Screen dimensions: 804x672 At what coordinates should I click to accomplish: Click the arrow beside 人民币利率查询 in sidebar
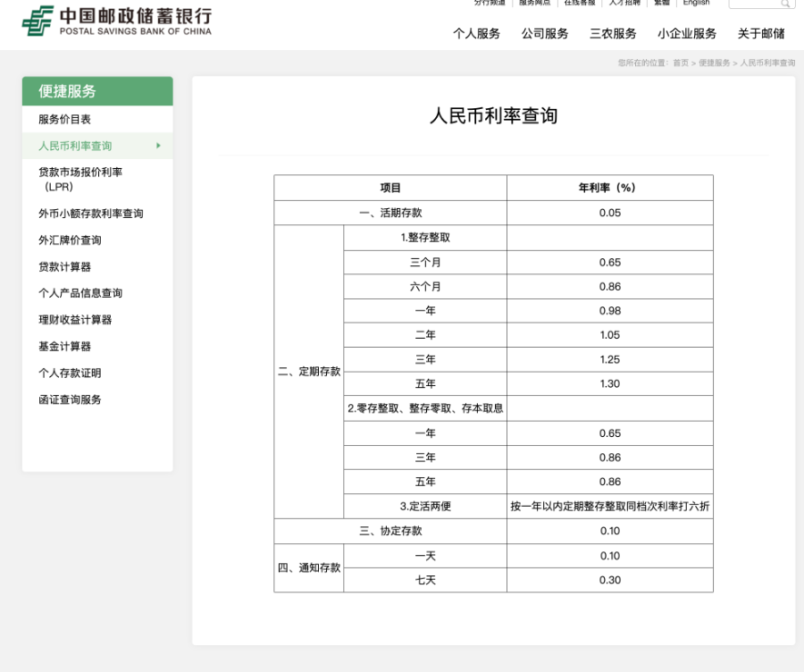(x=158, y=146)
